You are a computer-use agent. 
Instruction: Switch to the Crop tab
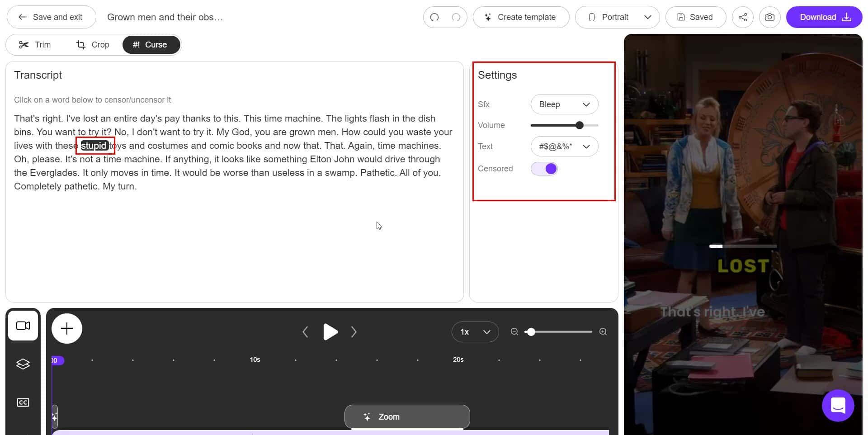click(93, 44)
